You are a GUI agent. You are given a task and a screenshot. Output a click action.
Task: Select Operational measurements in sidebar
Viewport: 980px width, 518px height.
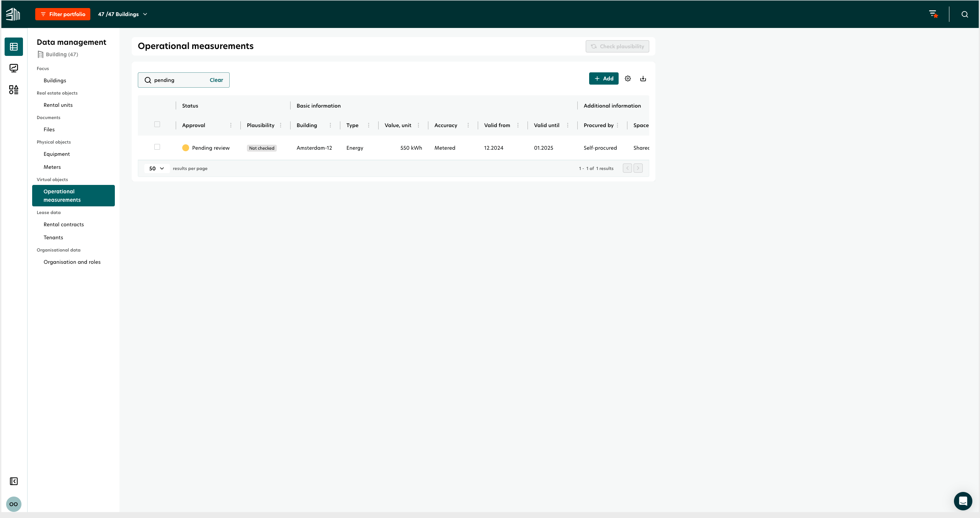click(x=73, y=196)
